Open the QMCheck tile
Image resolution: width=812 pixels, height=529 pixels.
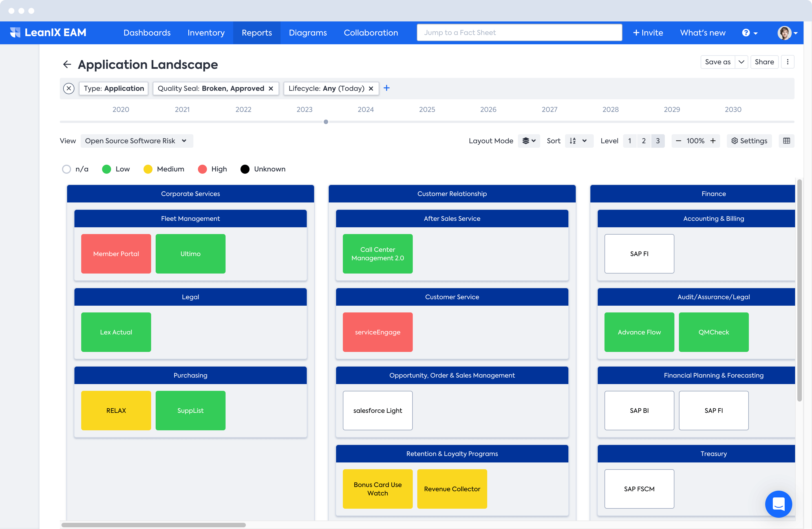(714, 332)
